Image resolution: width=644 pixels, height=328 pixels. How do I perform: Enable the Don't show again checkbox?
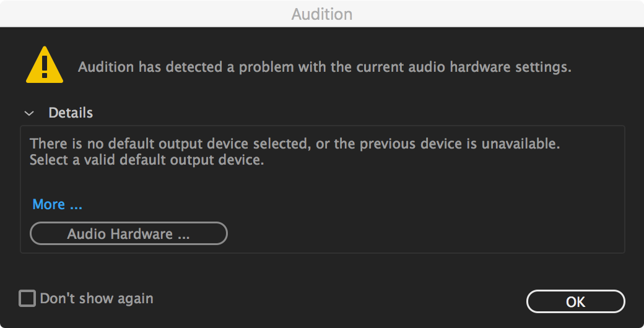(x=27, y=299)
